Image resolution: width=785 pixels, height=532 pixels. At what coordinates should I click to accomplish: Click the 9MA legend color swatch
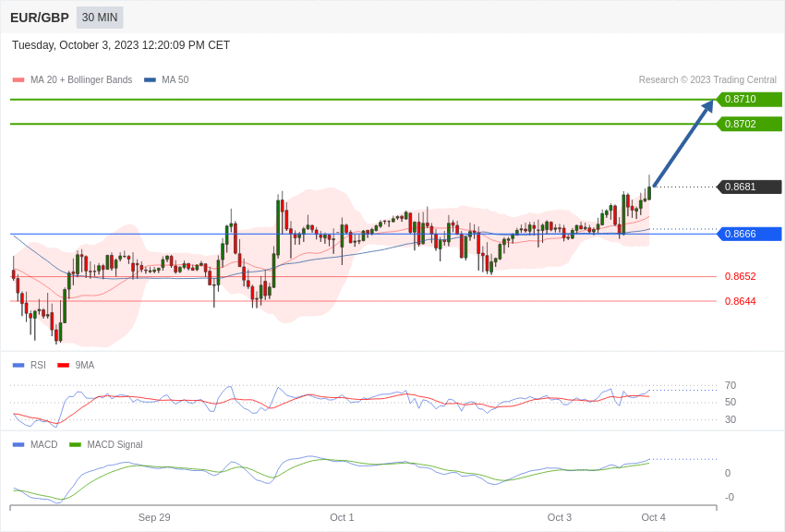pos(64,366)
